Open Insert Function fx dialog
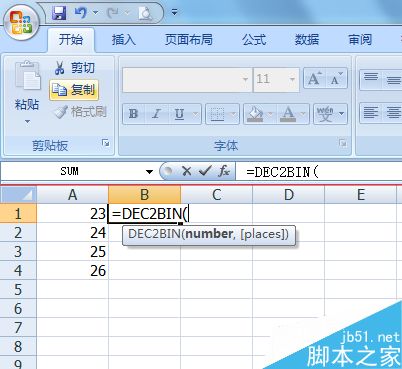Image resolution: width=402 pixels, height=369 pixels. tap(224, 171)
